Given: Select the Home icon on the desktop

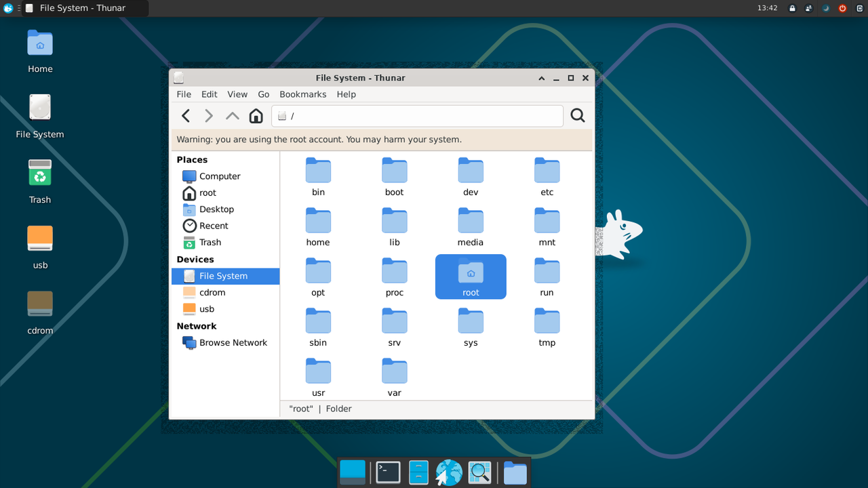Looking at the screenshot, I should (x=40, y=43).
